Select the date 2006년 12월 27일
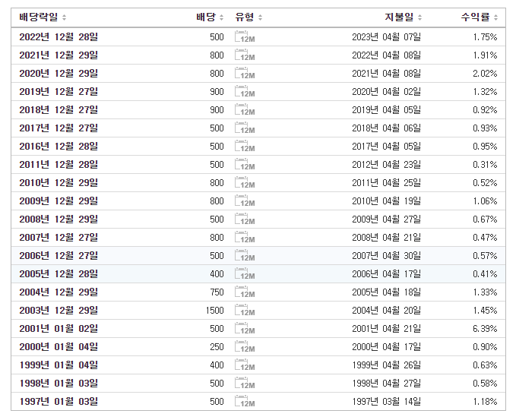Viewport: 516px width, 420px height. point(59,256)
